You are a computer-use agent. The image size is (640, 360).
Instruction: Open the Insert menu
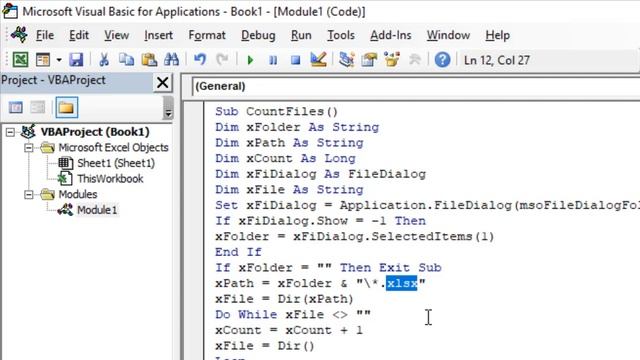[158, 36]
